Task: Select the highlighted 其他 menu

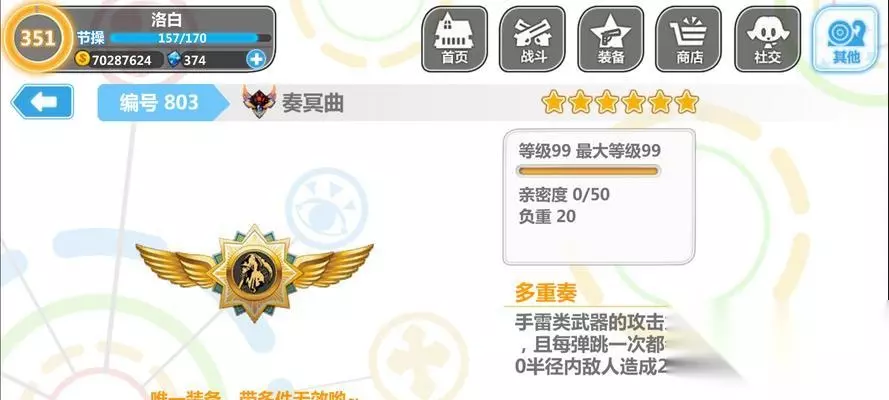Action: 846,39
